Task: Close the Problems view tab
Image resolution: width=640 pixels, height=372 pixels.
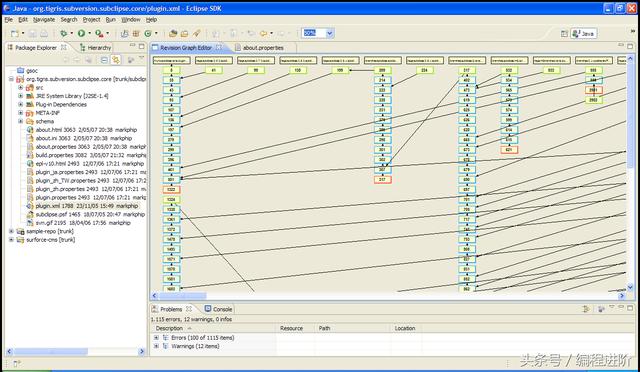Action: (x=189, y=309)
